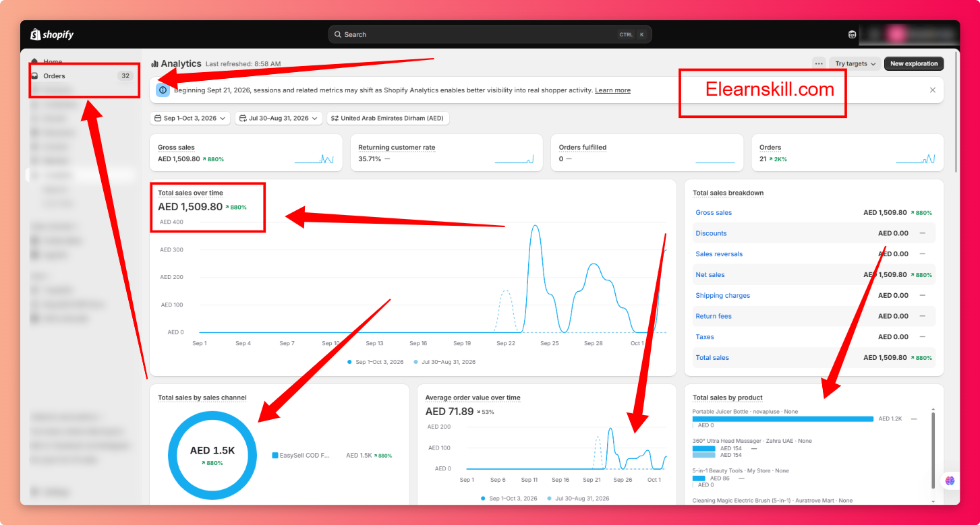Open the Total sales by product title
Viewport: 980px width, 525px height.
pyautogui.click(x=728, y=398)
